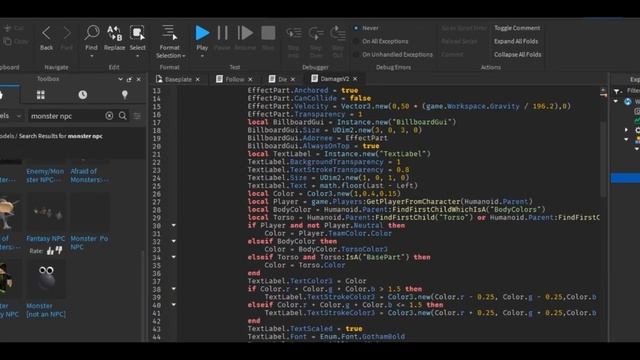640x360 pixels.
Task: Click Toggle Comment action
Action: coord(517,28)
